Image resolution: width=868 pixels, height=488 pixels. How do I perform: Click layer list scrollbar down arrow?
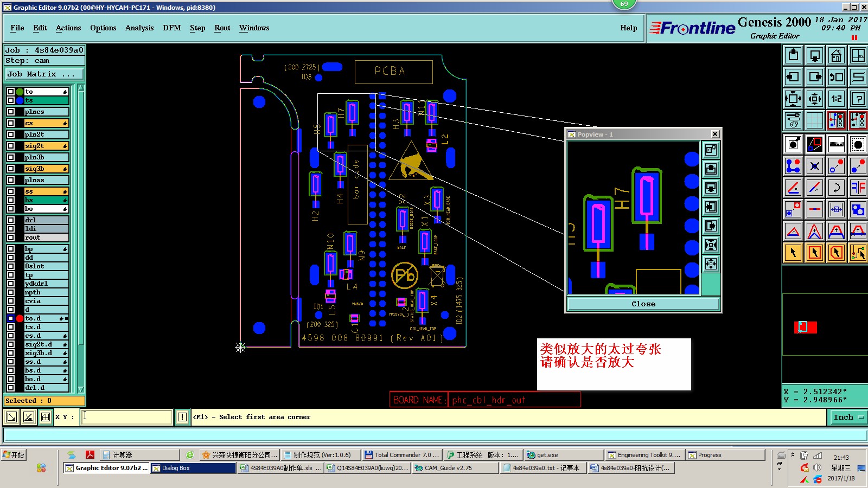tap(81, 389)
